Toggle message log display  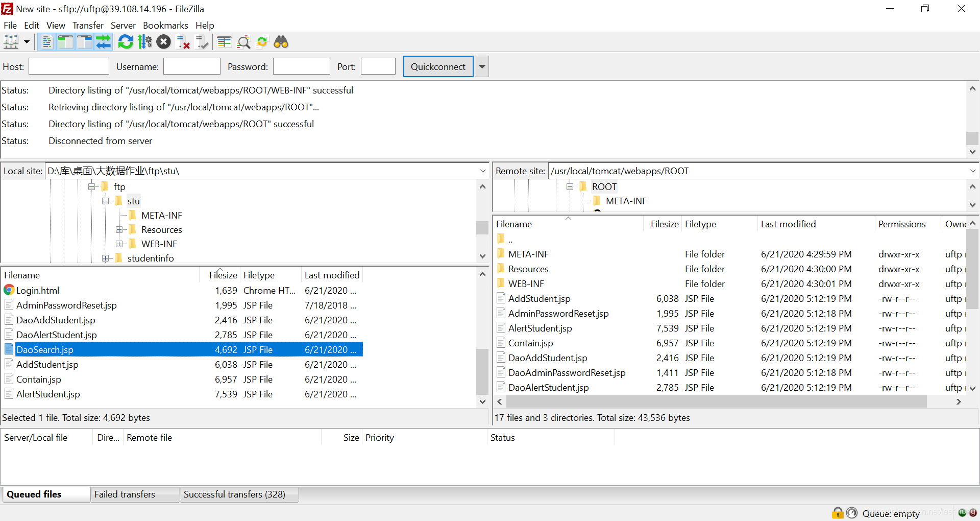[x=46, y=42]
